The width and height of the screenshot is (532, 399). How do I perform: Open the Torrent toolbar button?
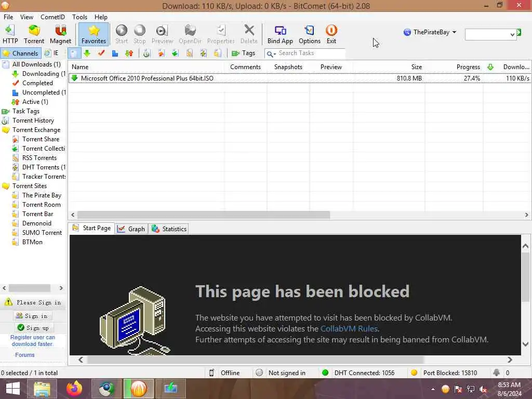[34, 34]
